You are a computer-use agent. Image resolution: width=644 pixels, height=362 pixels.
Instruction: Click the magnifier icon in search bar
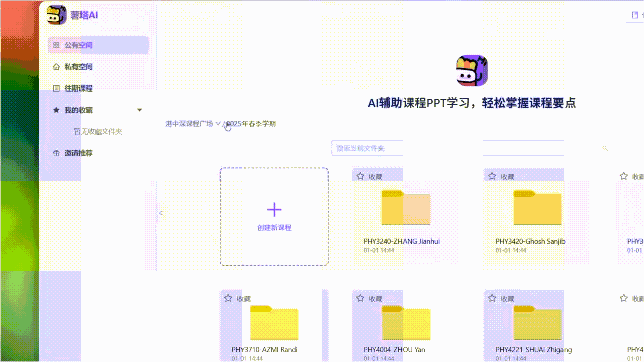605,148
